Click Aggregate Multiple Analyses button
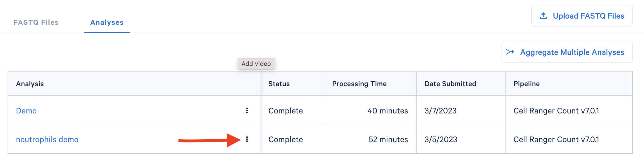 tap(567, 52)
